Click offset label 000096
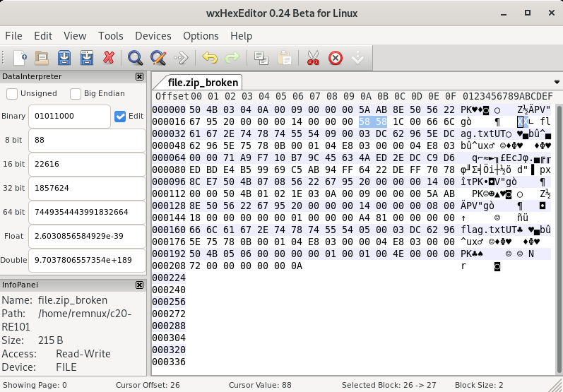563x392 pixels. 169,182
